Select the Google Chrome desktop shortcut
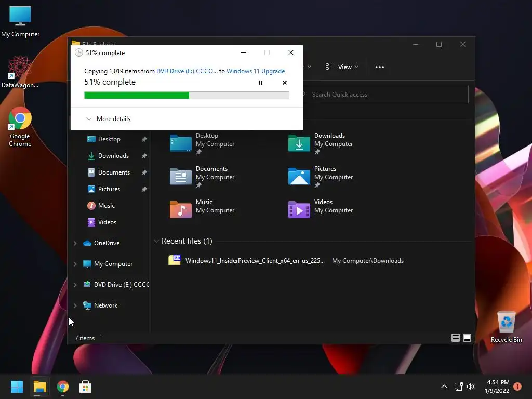 [20, 127]
